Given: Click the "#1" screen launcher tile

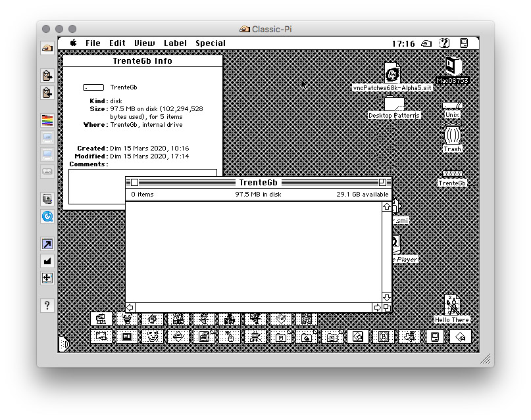Looking at the screenshot, I should [x=126, y=337].
